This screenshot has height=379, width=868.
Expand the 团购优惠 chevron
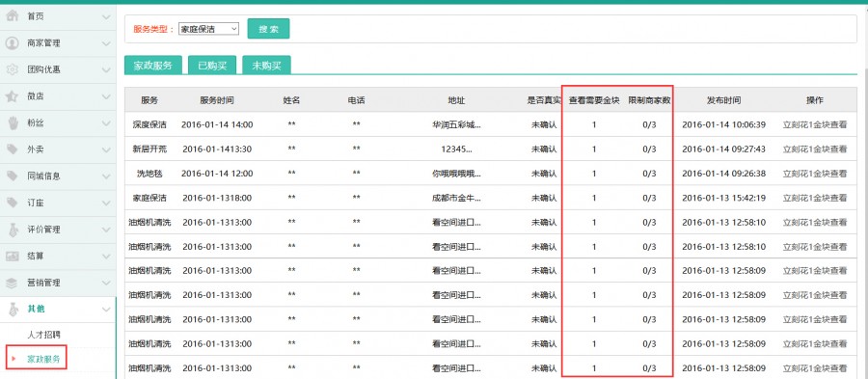coord(106,69)
